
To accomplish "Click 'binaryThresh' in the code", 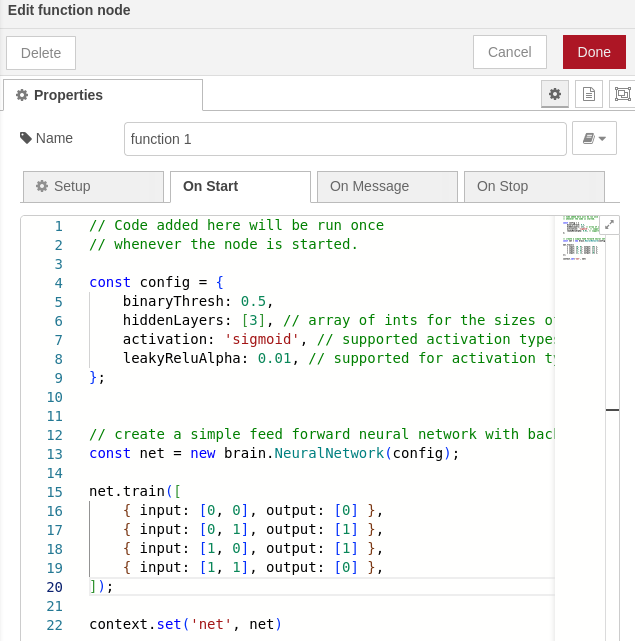I will coord(173,301).
